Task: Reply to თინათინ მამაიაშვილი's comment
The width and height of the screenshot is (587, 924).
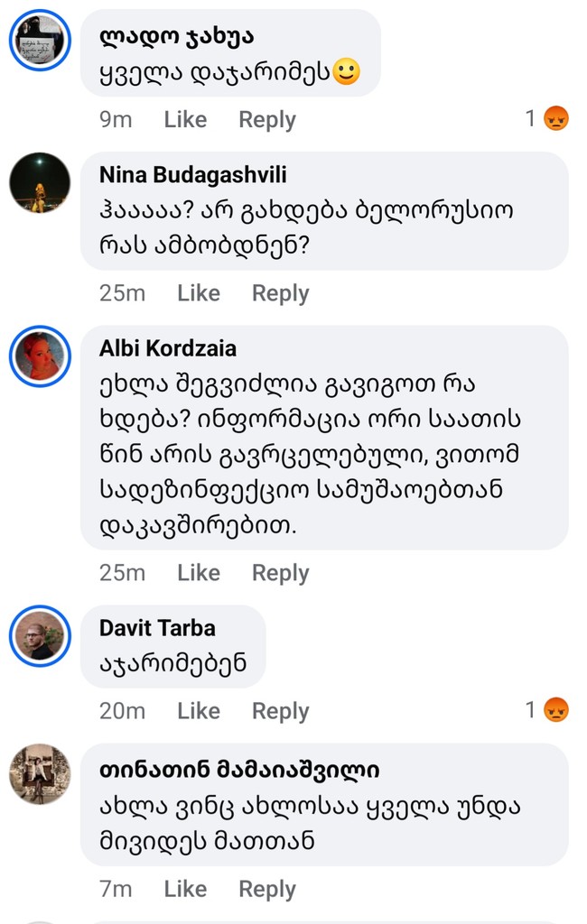Action: [266, 889]
